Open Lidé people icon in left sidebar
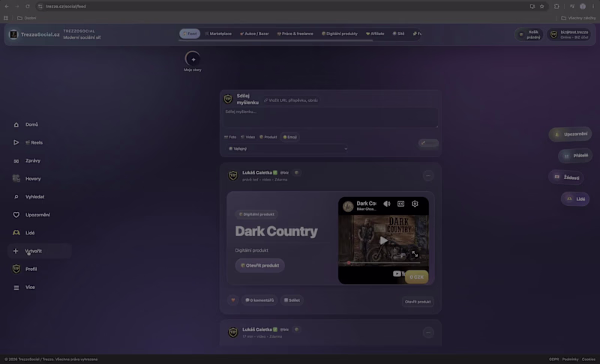600x364 pixels. tap(16, 233)
